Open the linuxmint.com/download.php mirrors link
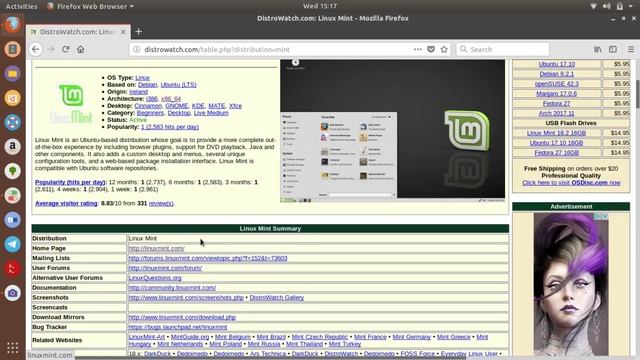Screen dimensions: 640x360 click(182, 317)
